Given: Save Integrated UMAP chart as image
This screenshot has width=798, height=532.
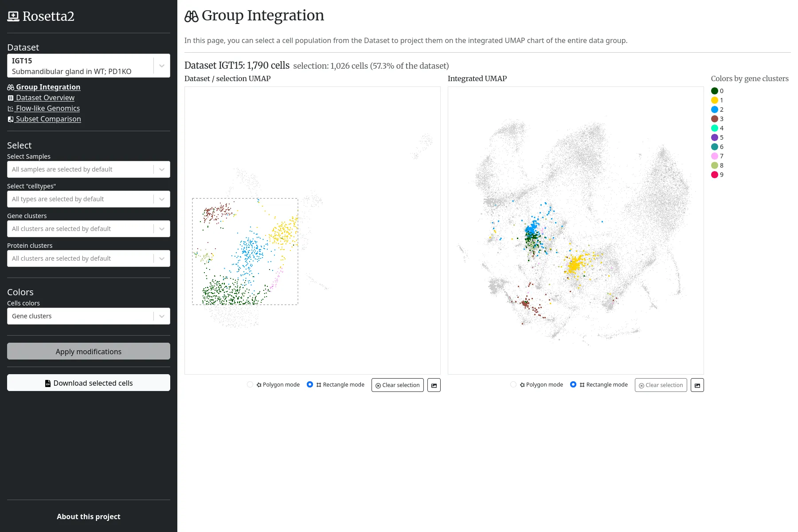Looking at the screenshot, I should [697, 385].
